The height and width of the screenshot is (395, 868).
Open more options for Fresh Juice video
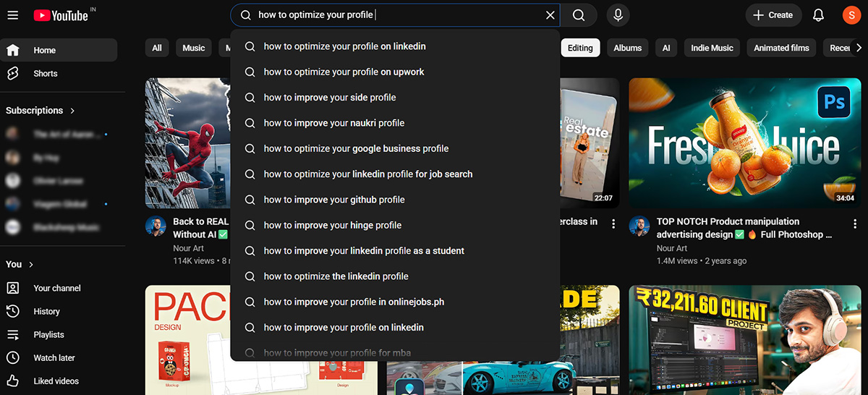pos(855,224)
